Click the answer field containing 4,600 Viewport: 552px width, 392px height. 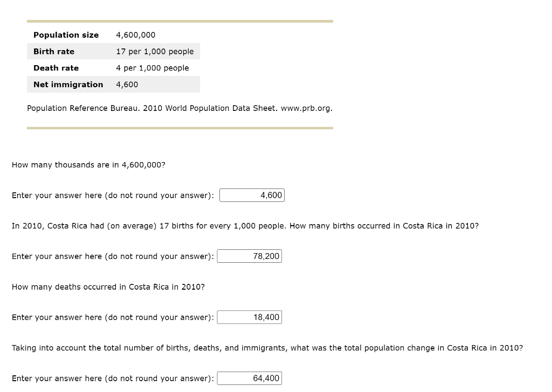click(251, 195)
